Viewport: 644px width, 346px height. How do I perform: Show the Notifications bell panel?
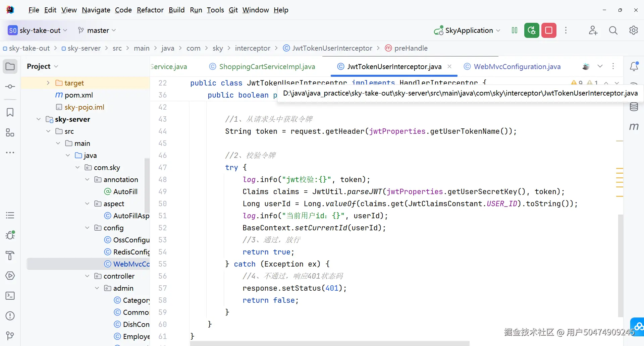pos(634,66)
